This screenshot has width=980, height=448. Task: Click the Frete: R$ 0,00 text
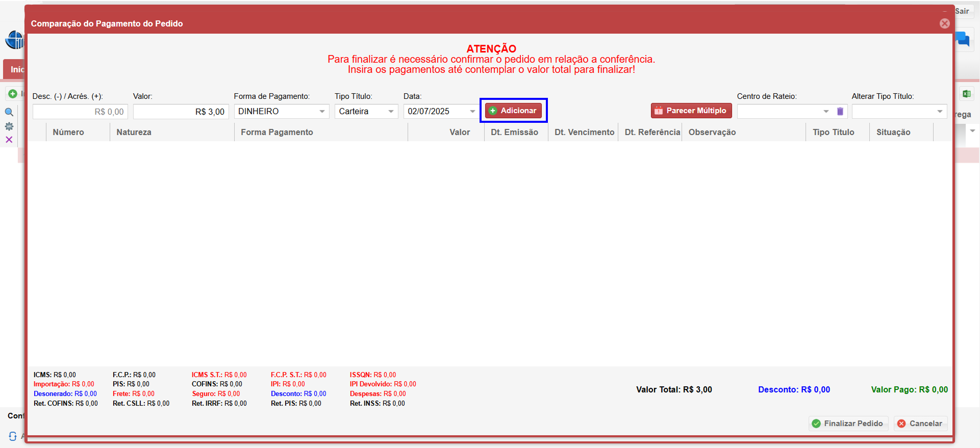(134, 394)
